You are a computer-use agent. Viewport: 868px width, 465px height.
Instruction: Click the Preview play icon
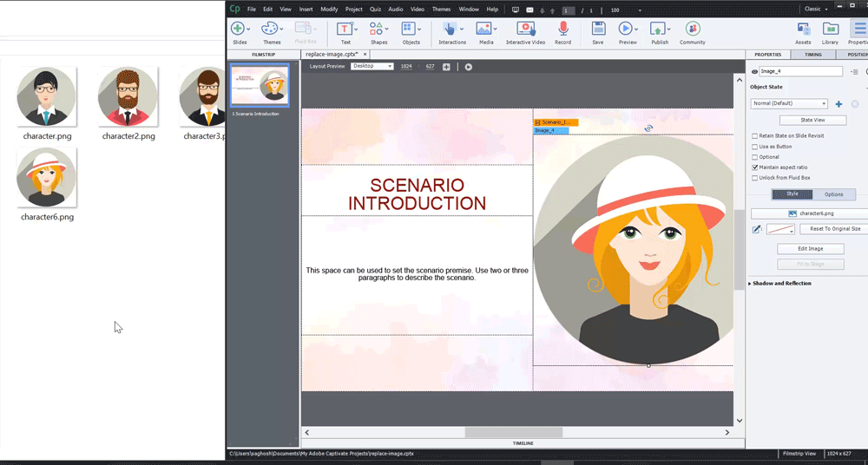(x=625, y=29)
